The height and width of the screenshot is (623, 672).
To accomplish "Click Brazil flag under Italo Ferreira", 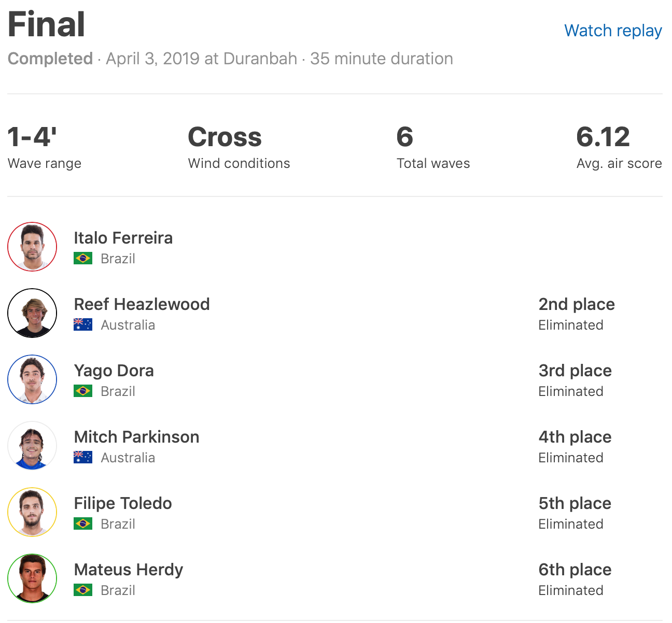I will (83, 258).
